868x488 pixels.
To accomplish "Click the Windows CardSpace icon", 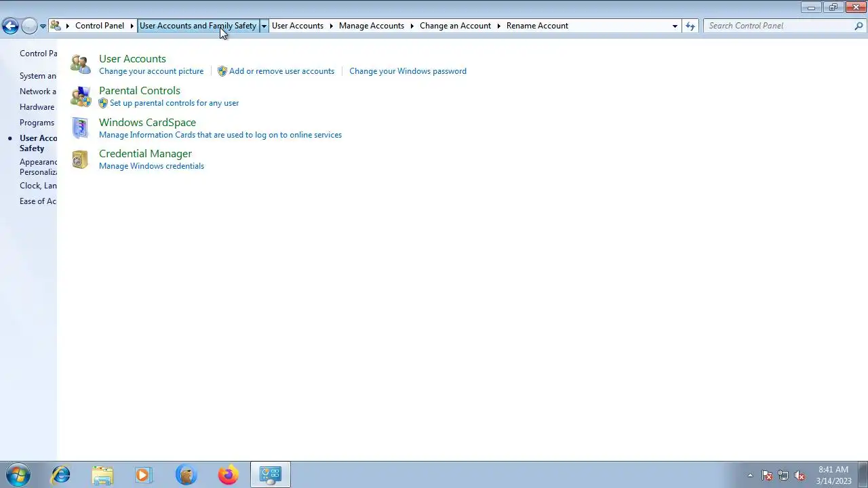I will pyautogui.click(x=81, y=128).
